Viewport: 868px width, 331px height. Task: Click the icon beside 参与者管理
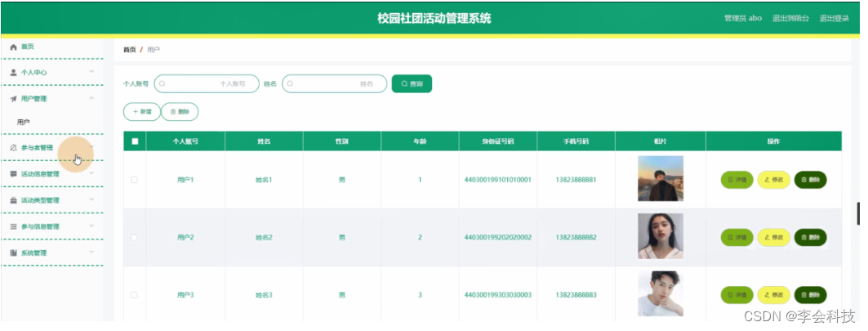[13, 148]
